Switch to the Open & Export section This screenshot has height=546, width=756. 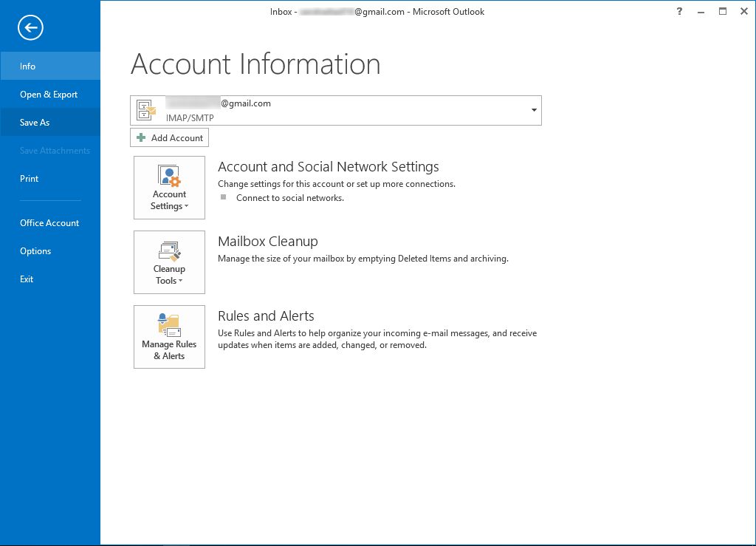tap(49, 95)
